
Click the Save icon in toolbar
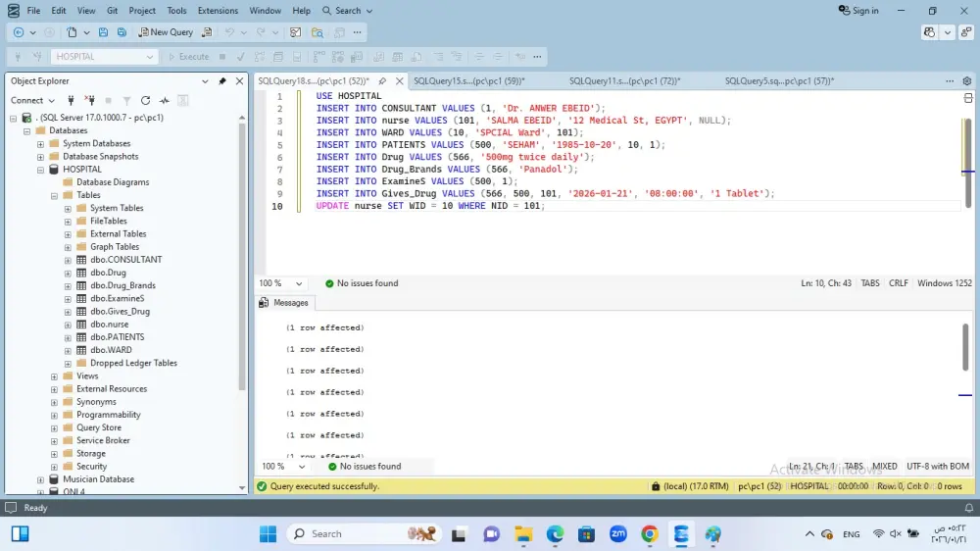[103, 32]
